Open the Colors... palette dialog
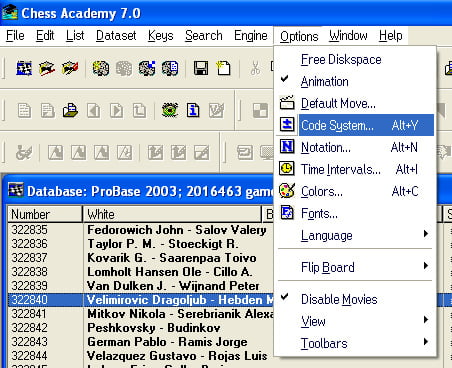The width and height of the screenshot is (452, 368). 355,191
